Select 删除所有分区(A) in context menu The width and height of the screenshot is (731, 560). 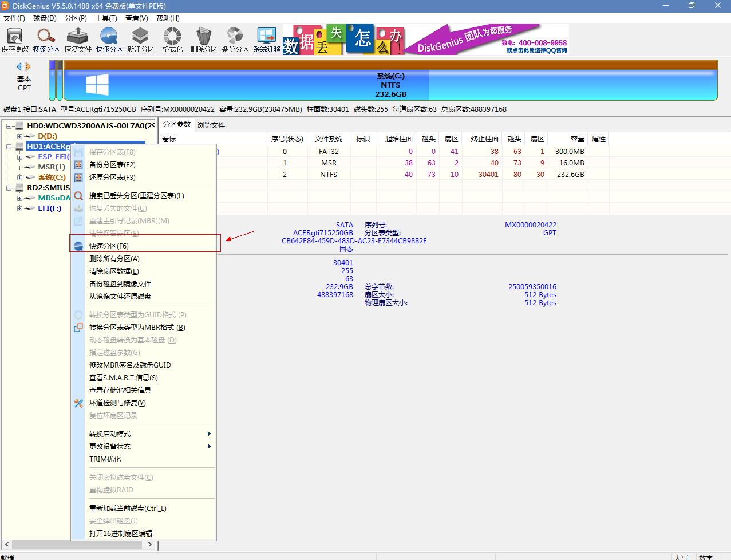[114, 259]
